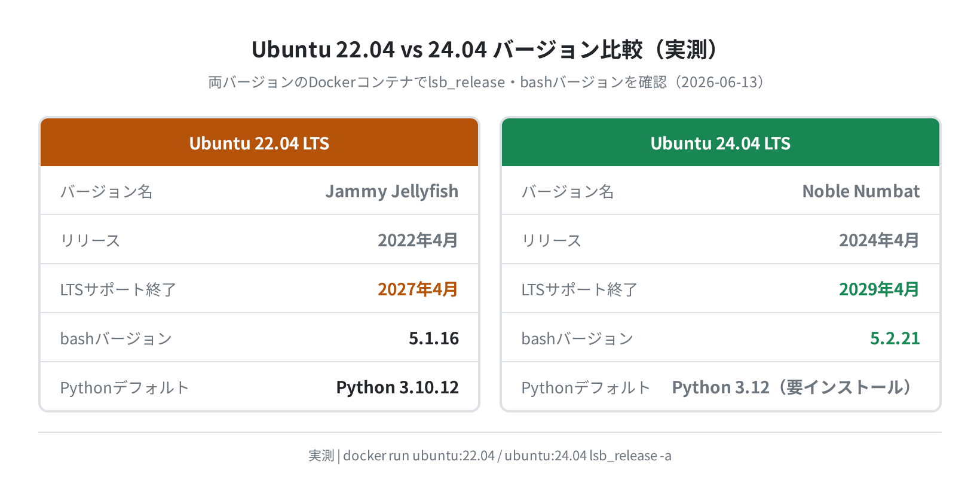Click 'Pythonデフォルト' label in the 22.04 card
The height and width of the screenshot is (489, 980).
click(x=124, y=387)
